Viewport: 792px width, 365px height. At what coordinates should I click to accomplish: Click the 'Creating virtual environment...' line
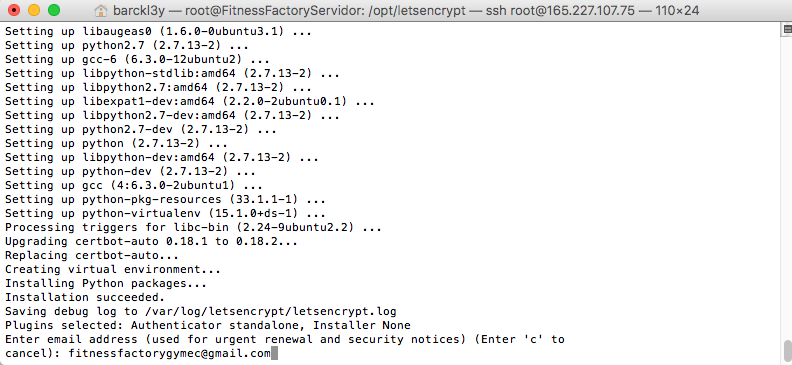[x=113, y=270]
